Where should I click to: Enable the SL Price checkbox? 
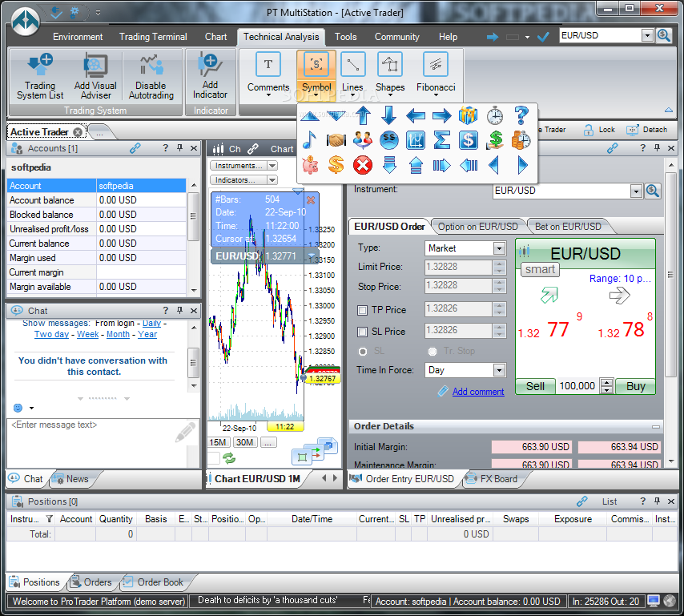362,332
